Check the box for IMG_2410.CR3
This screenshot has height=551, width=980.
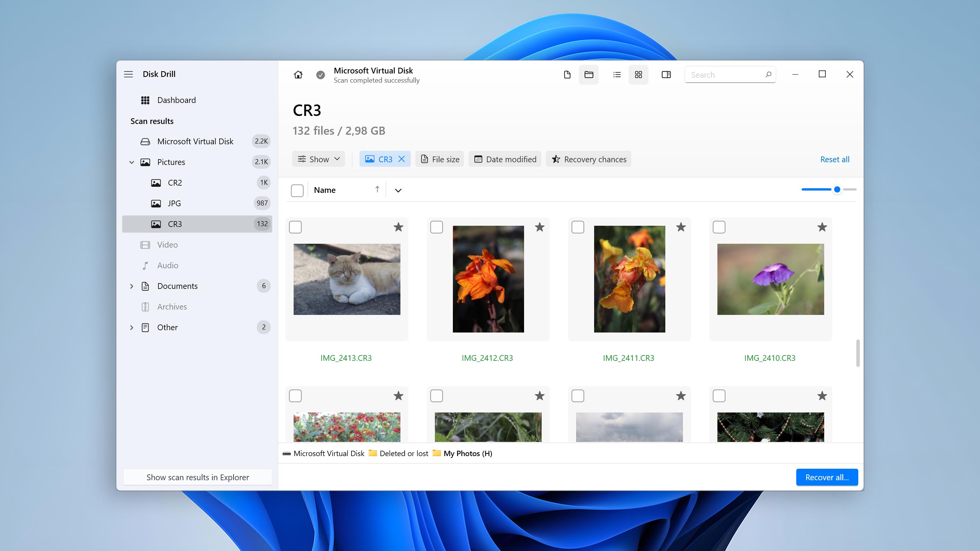point(719,227)
